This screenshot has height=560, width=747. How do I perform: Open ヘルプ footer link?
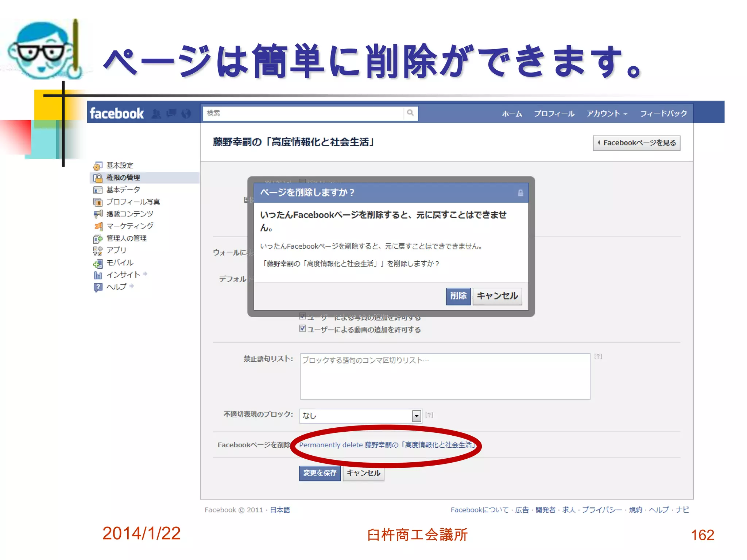[x=659, y=510]
